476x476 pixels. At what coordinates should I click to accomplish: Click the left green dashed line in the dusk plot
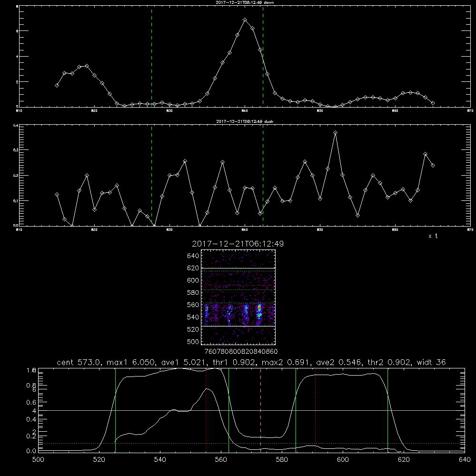[151, 175]
